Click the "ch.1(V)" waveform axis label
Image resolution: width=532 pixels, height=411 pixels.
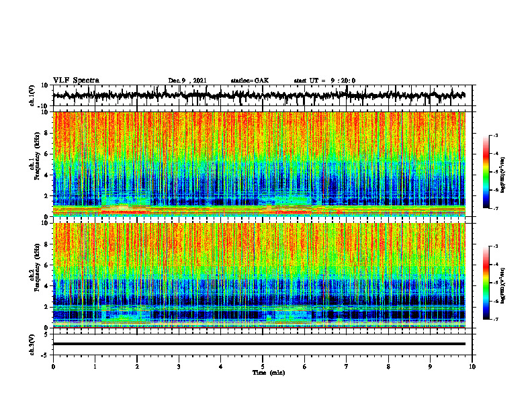(32, 95)
